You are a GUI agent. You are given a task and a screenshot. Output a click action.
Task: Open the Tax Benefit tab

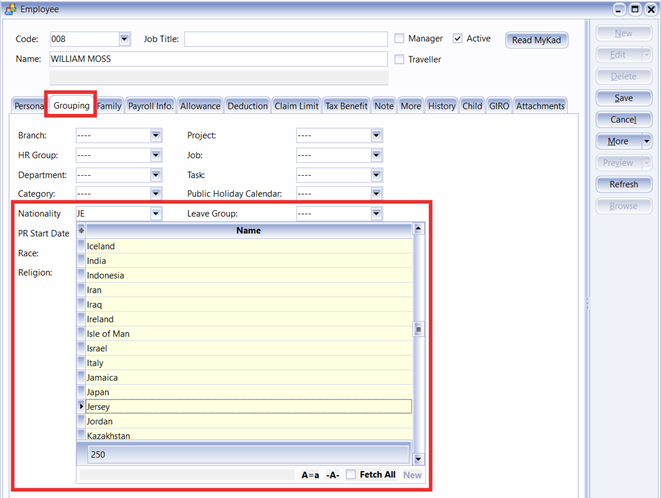click(346, 105)
